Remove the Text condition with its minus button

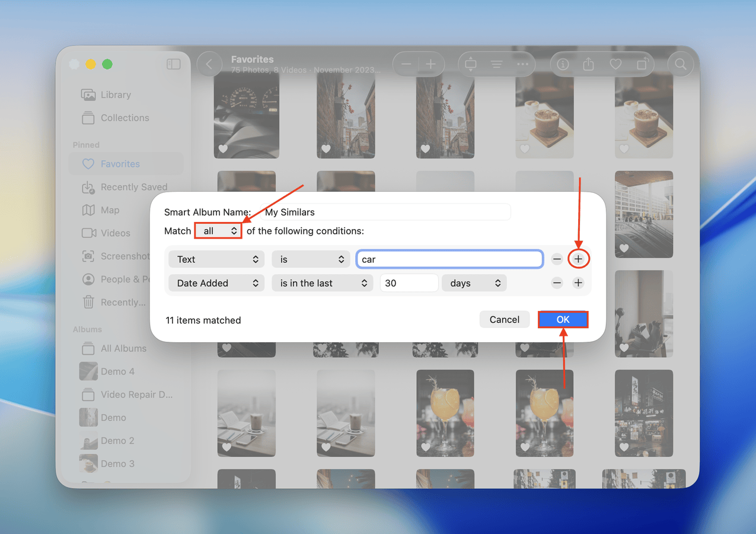coord(557,259)
